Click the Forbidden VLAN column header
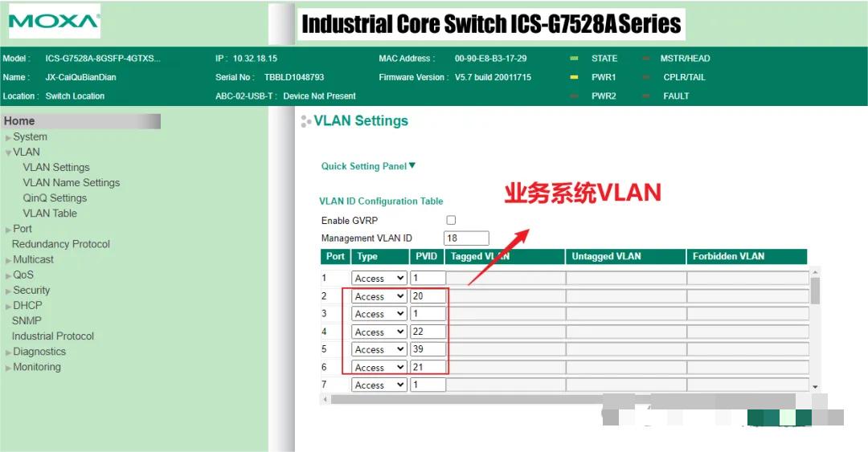Screen dimensions: 868x452 pyautogui.click(x=747, y=257)
